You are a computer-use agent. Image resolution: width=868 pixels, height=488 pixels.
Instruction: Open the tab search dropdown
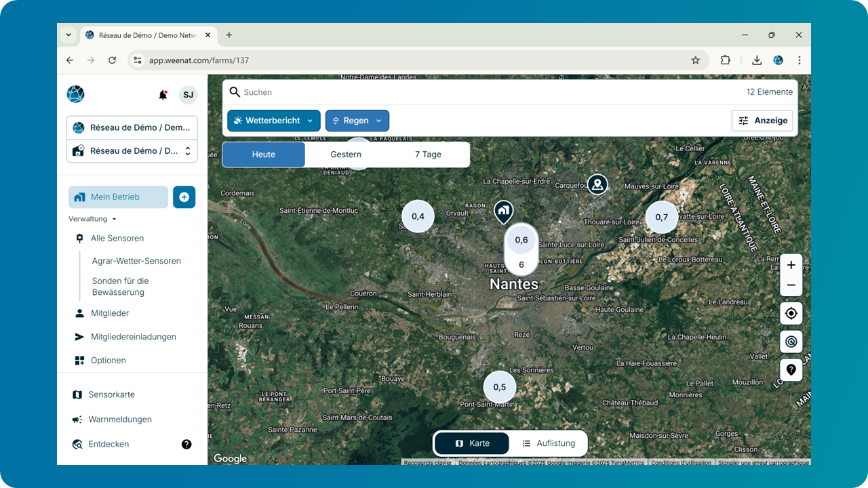(68, 35)
